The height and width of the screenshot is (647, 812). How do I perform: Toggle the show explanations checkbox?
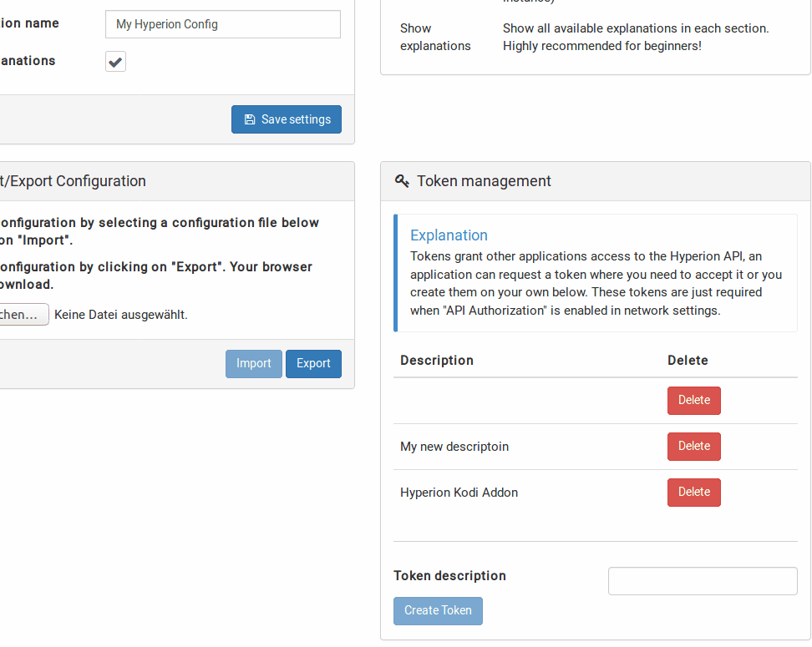(x=115, y=61)
